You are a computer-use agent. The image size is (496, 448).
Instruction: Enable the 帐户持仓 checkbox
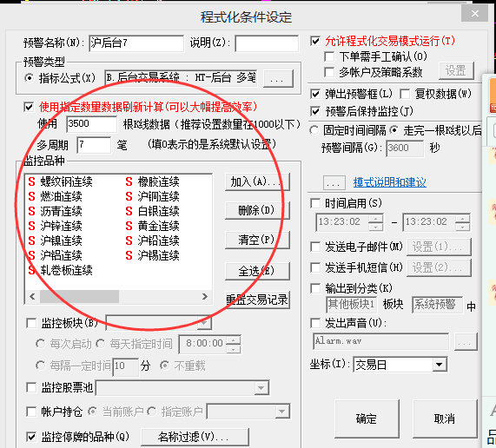point(31,412)
